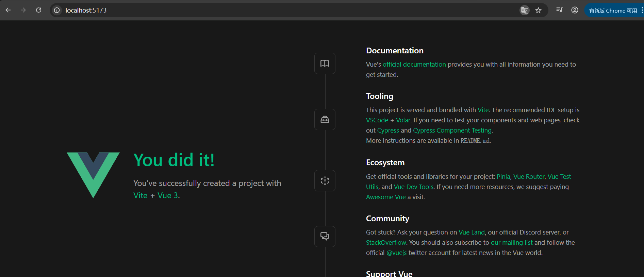Click the Documentation heading
Viewport: 644px width, 277px height.
tap(395, 51)
